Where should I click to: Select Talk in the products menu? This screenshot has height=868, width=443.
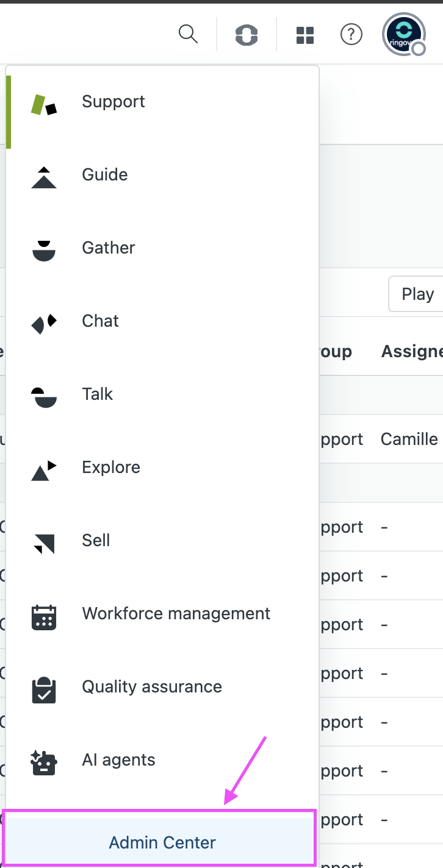click(x=162, y=394)
